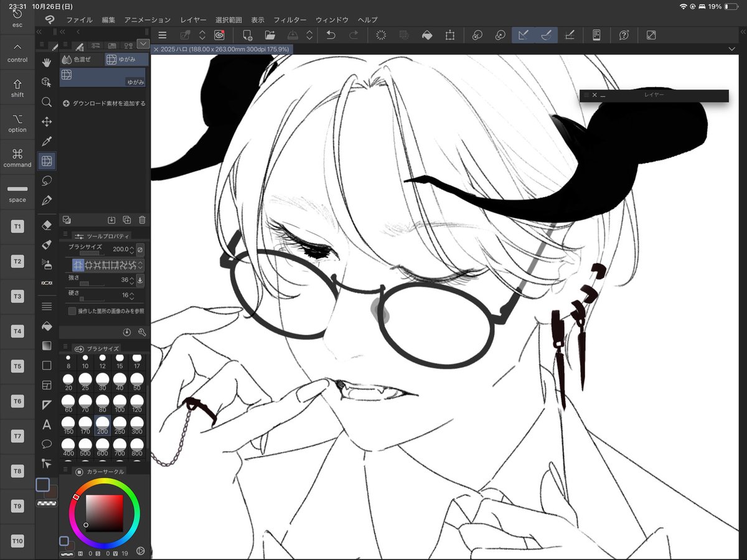Open the ファイル menu
Screen dimensions: 747x560
pyautogui.click(x=79, y=20)
